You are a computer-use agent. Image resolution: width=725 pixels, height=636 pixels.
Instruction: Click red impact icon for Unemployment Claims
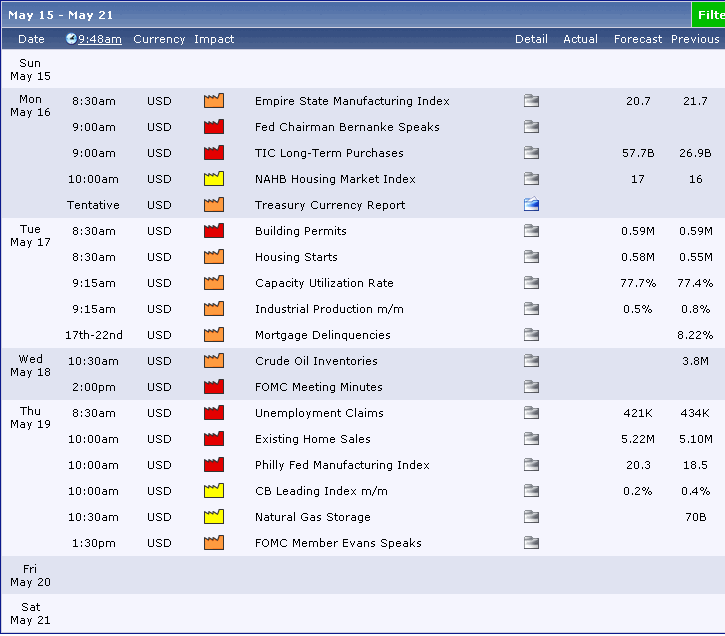click(x=214, y=412)
